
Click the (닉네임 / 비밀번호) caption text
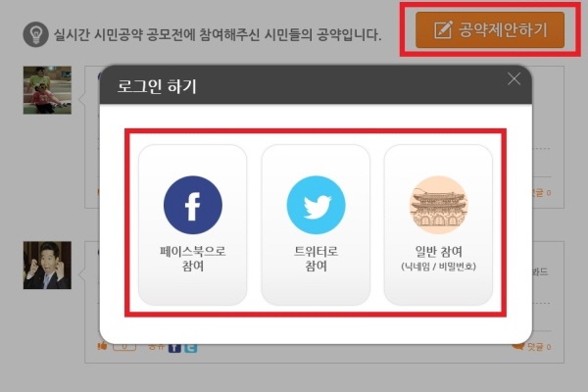point(438,267)
